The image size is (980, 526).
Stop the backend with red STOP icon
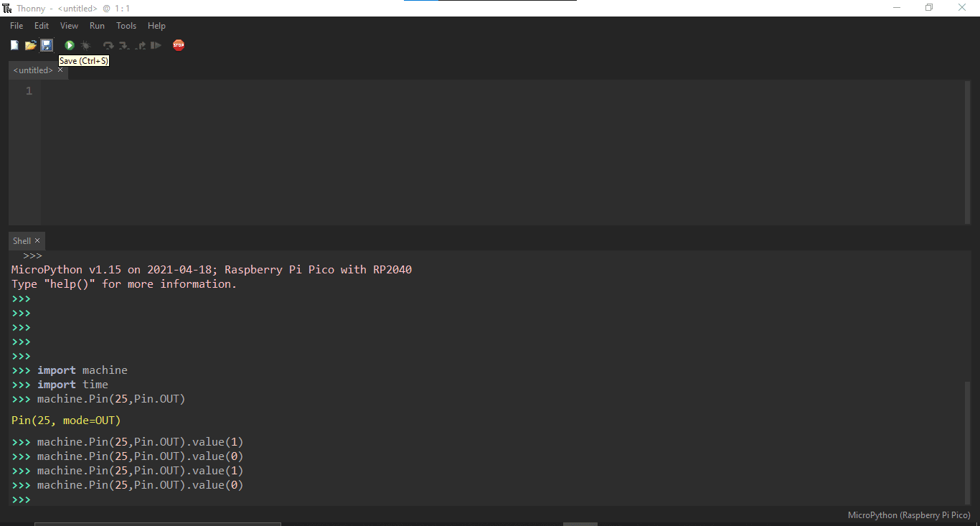[x=179, y=45]
